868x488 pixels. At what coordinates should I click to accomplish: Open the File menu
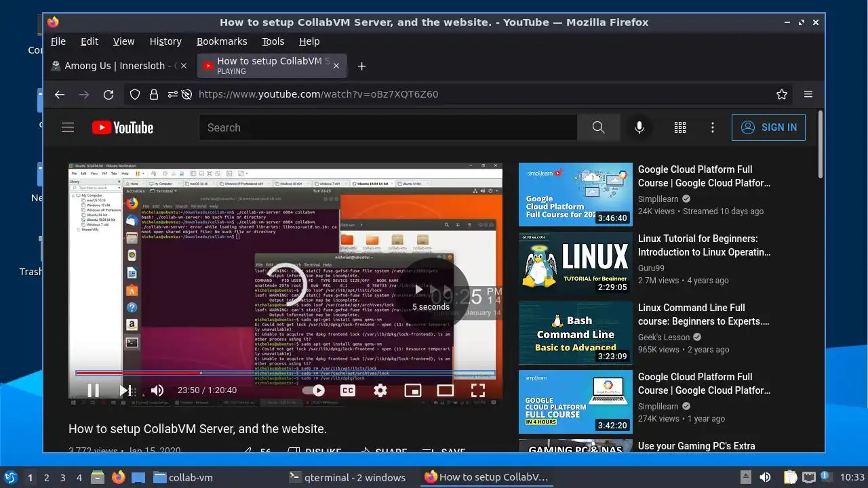pyautogui.click(x=58, y=41)
